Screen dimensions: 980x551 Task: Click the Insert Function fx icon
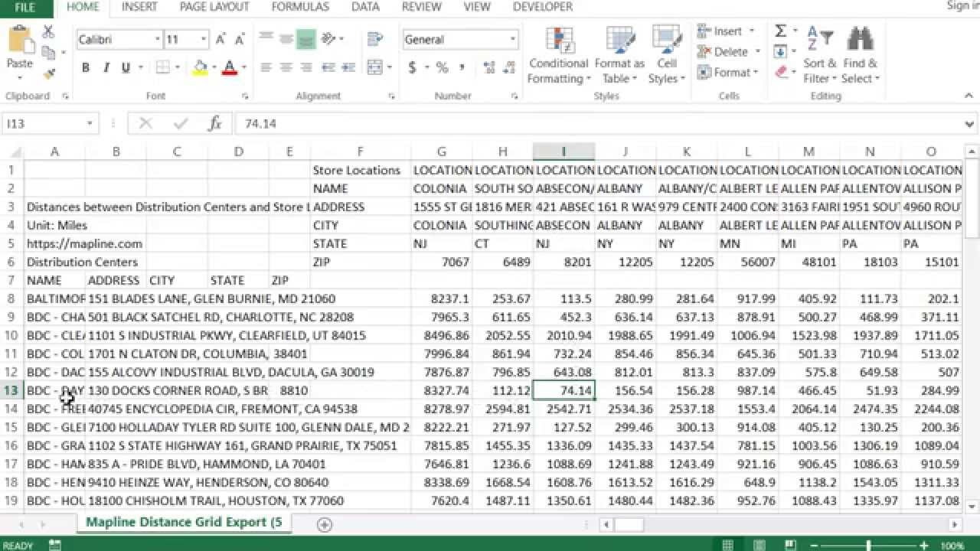[215, 123]
